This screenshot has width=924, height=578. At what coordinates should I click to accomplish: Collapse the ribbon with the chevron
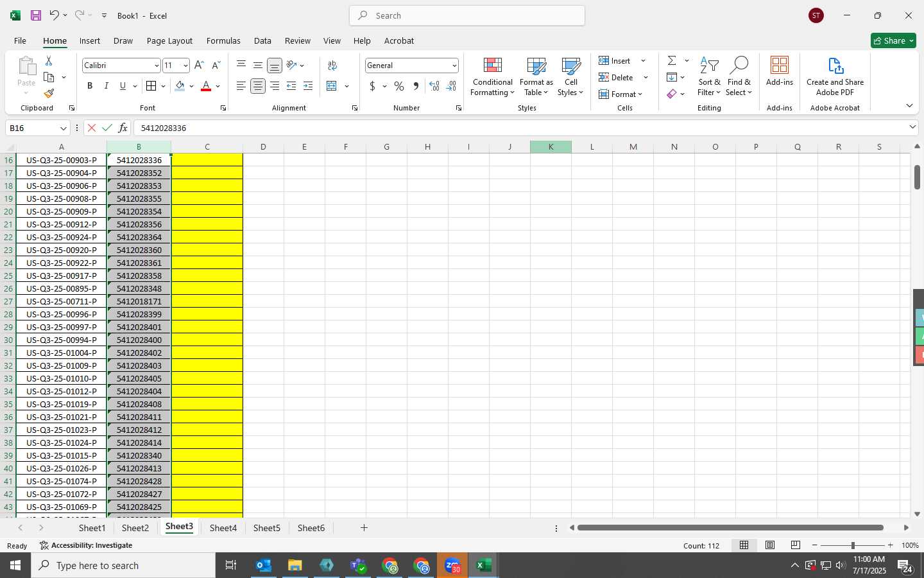(x=909, y=105)
